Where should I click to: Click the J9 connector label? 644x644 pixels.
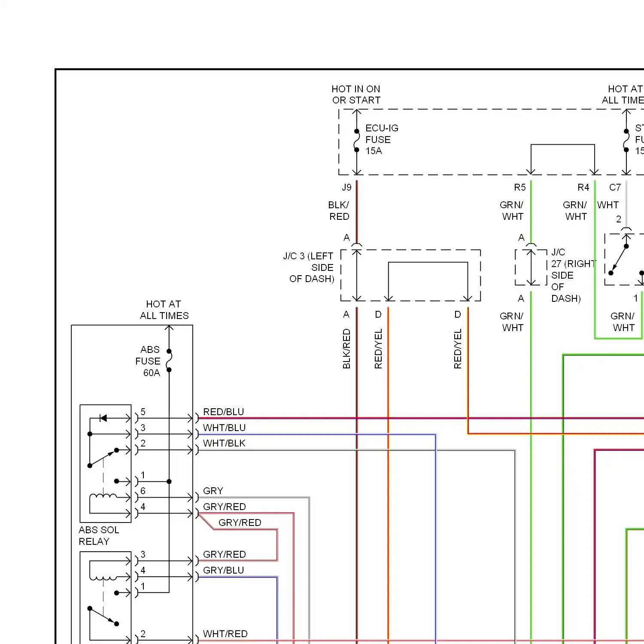(346, 188)
